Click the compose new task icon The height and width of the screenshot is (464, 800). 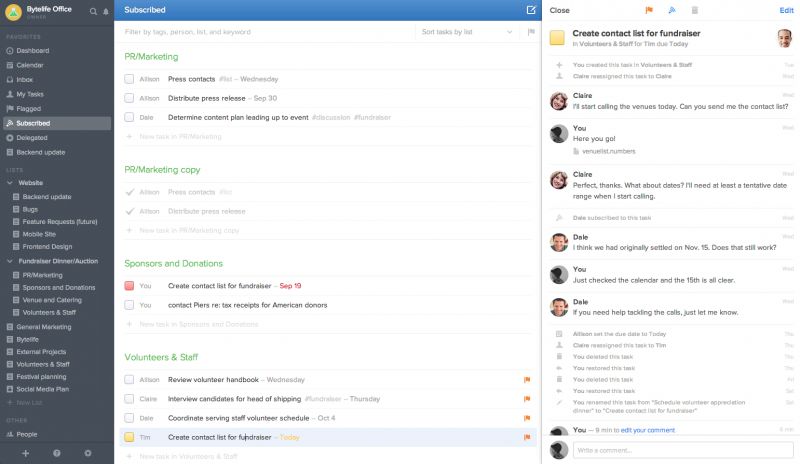[531, 10]
